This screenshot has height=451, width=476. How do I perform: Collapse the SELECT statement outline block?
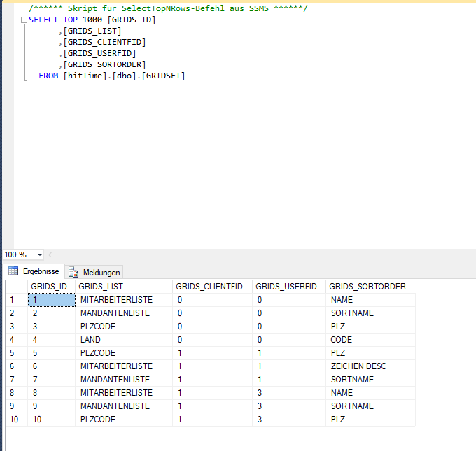(24, 20)
